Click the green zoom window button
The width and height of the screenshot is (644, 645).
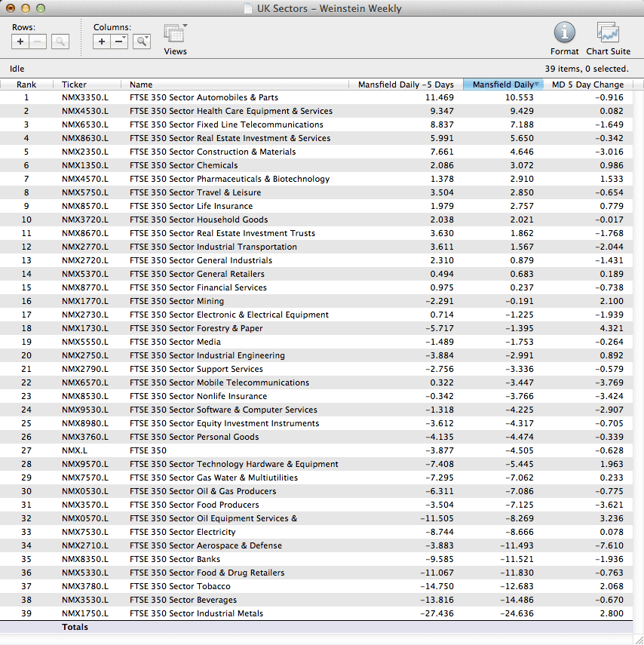pos(41,8)
